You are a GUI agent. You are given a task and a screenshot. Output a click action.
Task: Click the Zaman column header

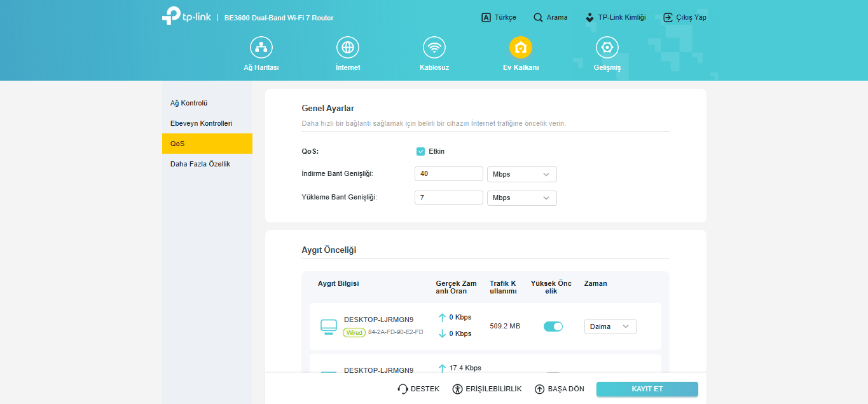click(x=596, y=283)
